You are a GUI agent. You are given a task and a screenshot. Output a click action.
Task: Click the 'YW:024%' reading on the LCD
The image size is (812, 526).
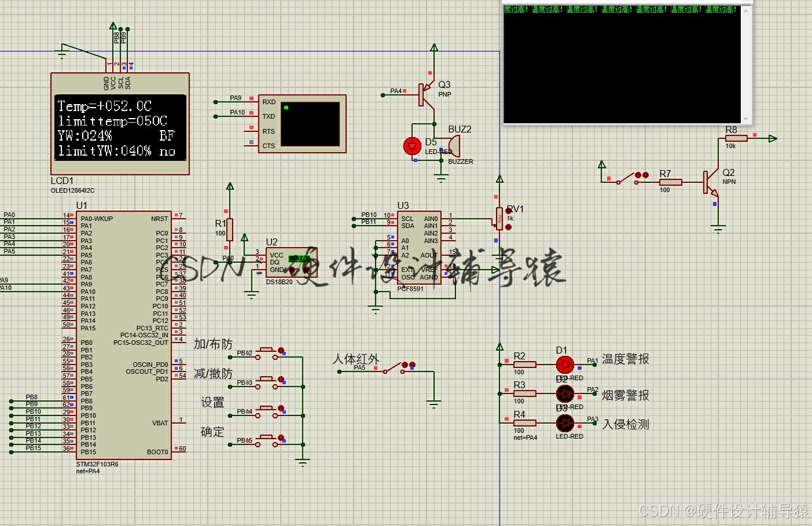pyautogui.click(x=84, y=135)
